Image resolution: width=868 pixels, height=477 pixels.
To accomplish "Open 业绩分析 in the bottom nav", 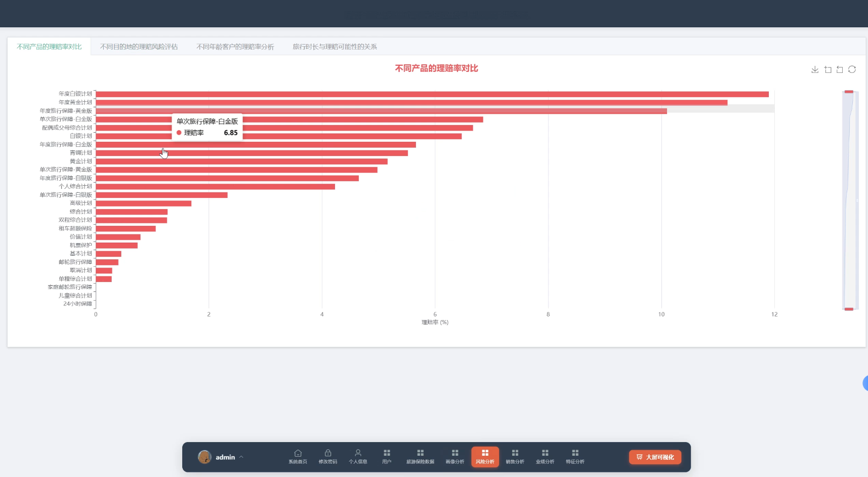I will tap(545, 457).
